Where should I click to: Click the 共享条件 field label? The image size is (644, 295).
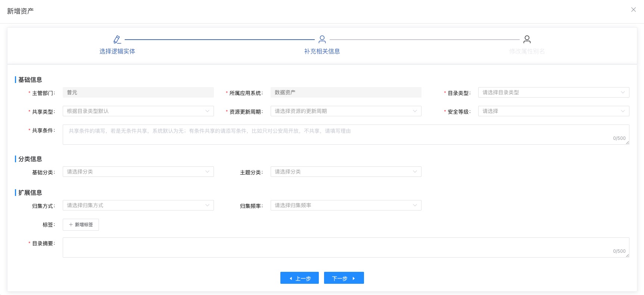tap(43, 130)
